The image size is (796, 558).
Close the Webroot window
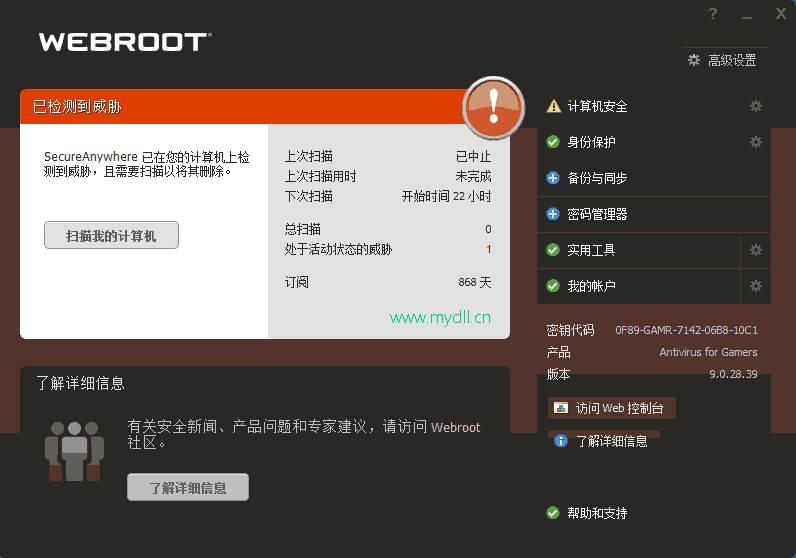(x=781, y=14)
